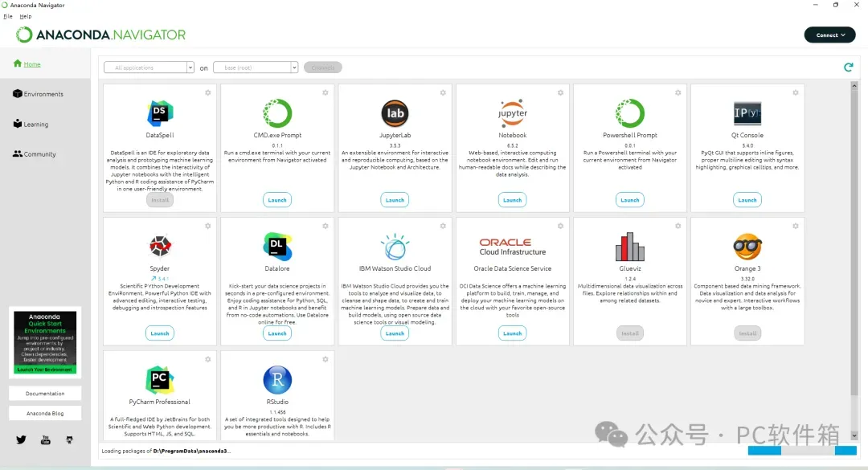Open the File menu
Screen dimensions: 868x470
[x=8, y=16]
